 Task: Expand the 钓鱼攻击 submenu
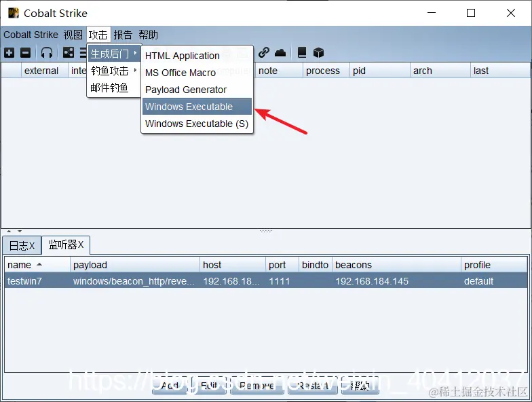114,71
